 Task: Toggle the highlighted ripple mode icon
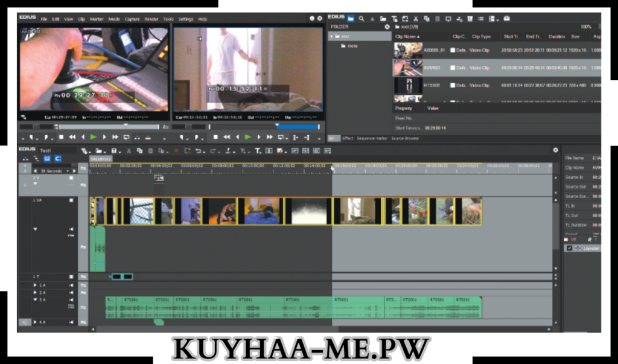(47, 159)
